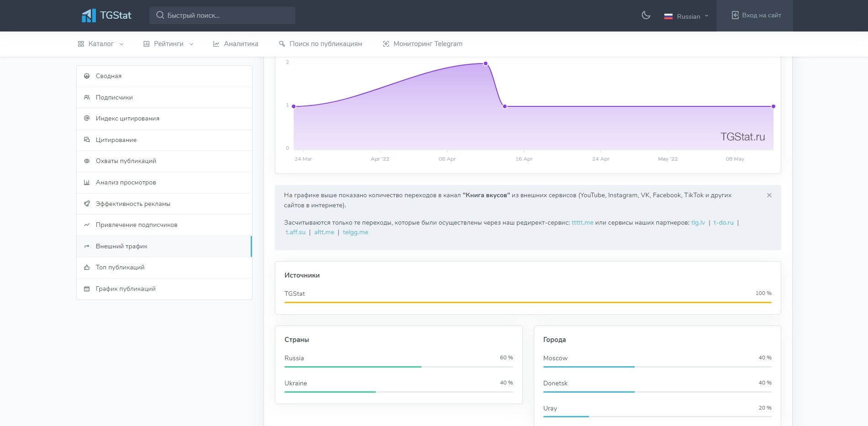Click the Анализ просмотров bar chart icon
The image size is (868, 426).
[87, 182]
